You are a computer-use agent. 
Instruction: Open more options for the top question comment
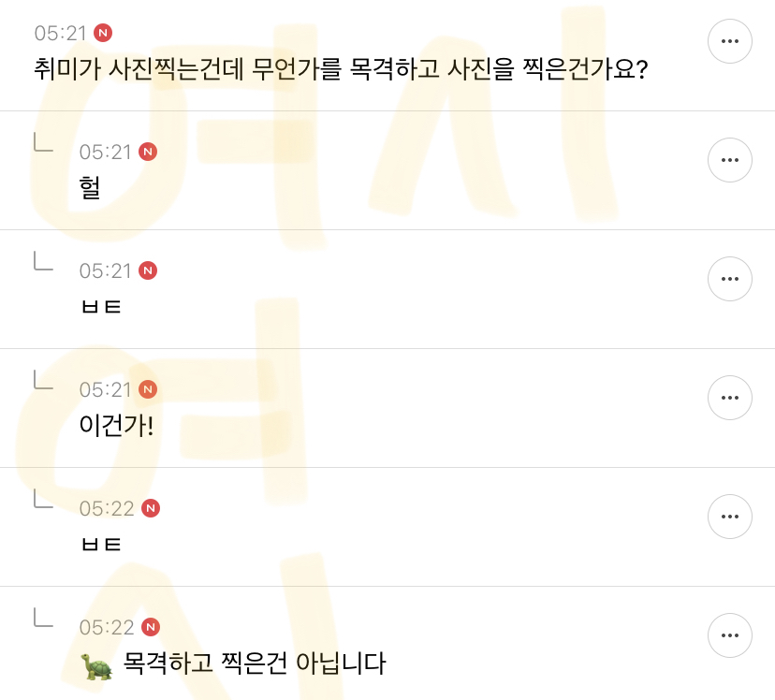(x=729, y=41)
